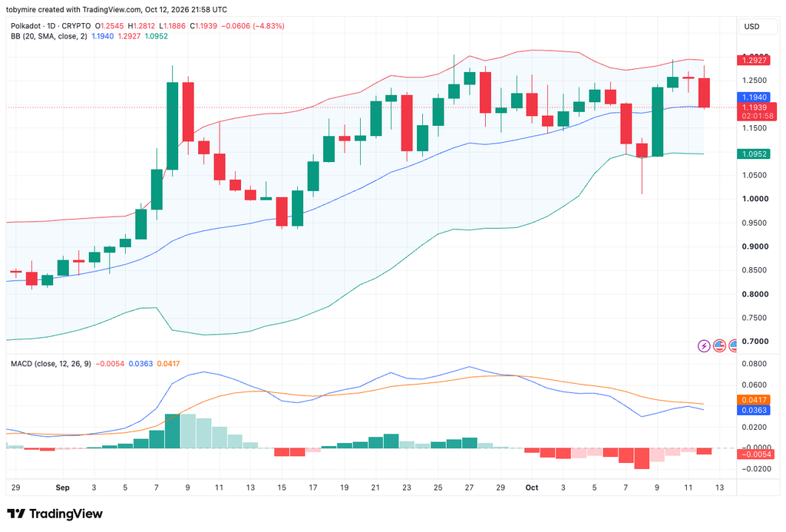Click the red 1.2927 upper band price label
786x532 pixels.
click(x=754, y=60)
